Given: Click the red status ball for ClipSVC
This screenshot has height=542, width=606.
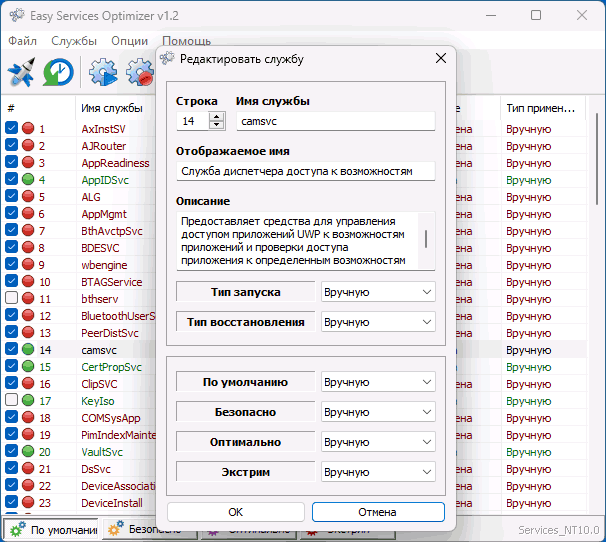Looking at the screenshot, I should pos(28,383).
